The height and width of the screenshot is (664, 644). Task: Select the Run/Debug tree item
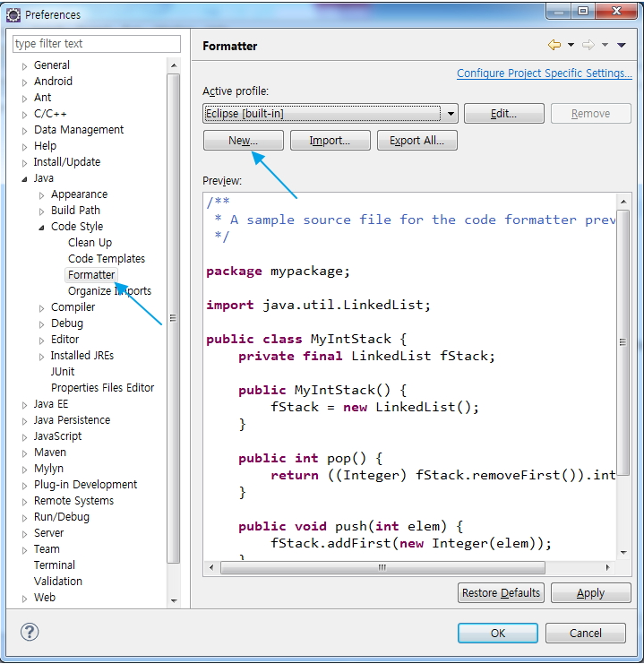(x=62, y=517)
